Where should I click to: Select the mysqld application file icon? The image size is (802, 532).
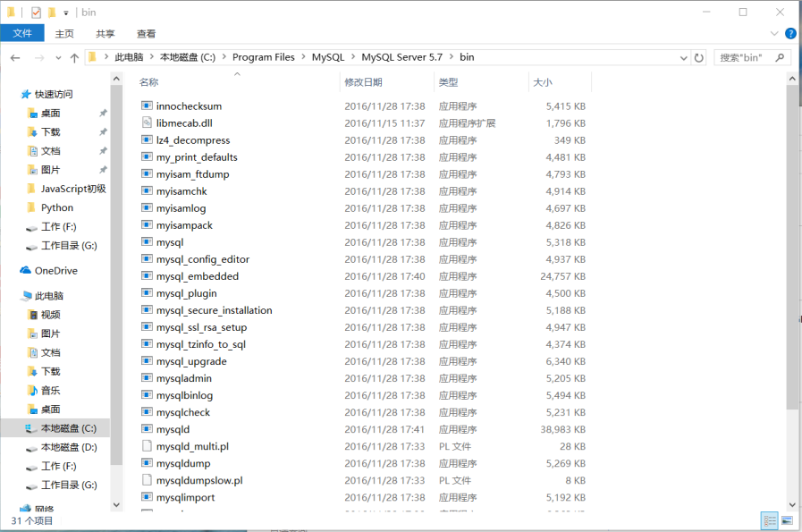(148, 429)
